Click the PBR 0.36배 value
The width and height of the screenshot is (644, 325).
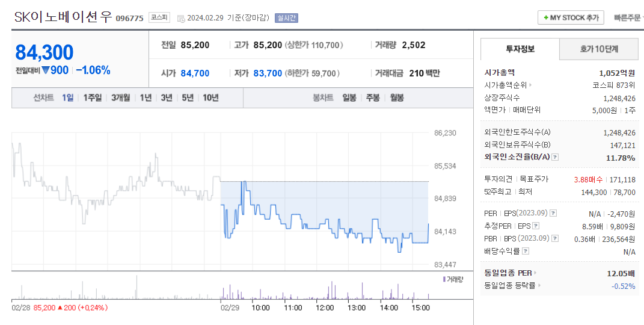[585, 239]
